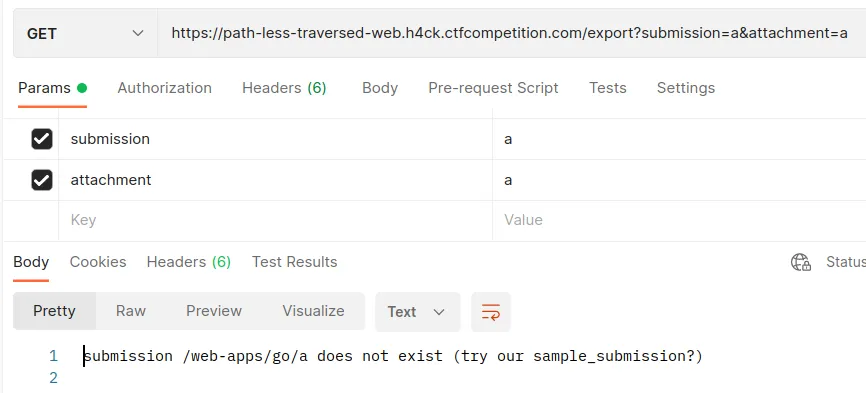The image size is (866, 393).
Task: Toggle the word wrap icon button
Action: pos(490,312)
